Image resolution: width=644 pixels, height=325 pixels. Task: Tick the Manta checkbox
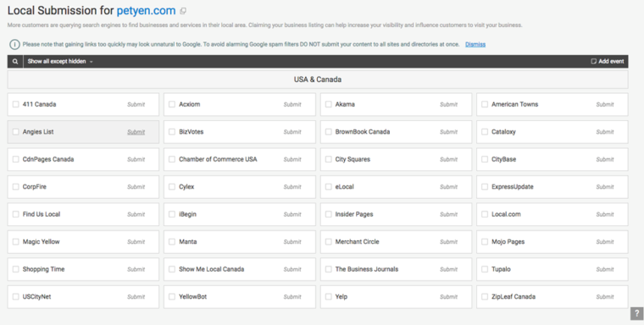click(172, 242)
